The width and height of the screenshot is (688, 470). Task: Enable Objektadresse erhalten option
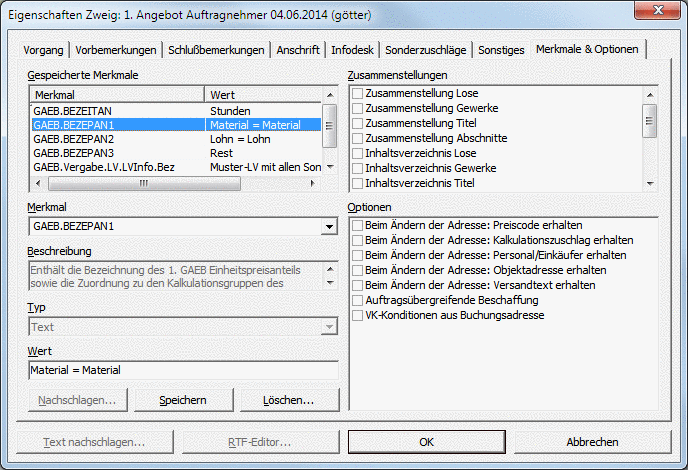coord(358,270)
